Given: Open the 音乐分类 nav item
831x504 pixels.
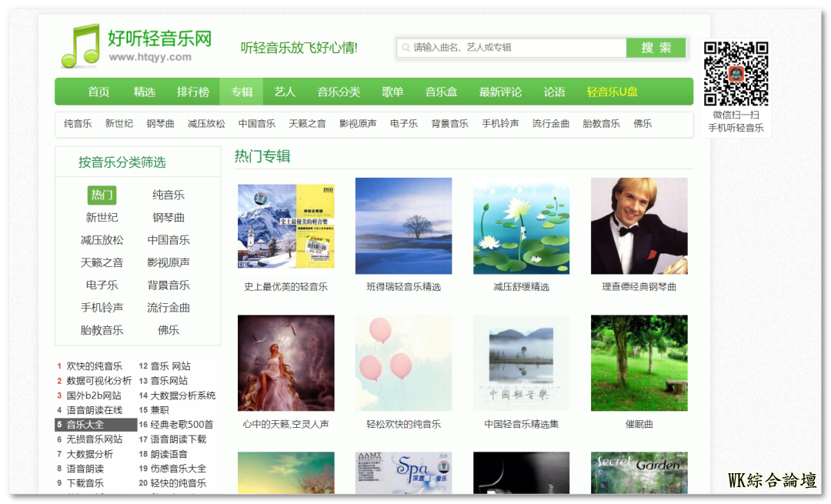Looking at the screenshot, I should [339, 92].
